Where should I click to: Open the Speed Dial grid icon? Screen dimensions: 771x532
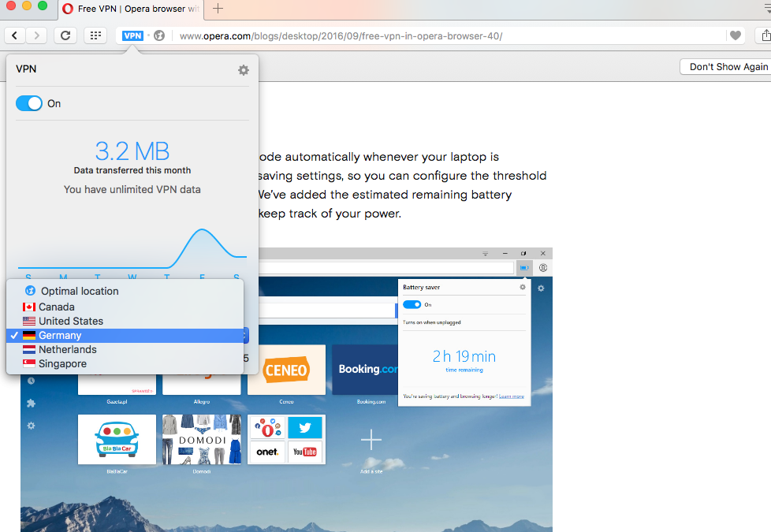pyautogui.click(x=95, y=35)
